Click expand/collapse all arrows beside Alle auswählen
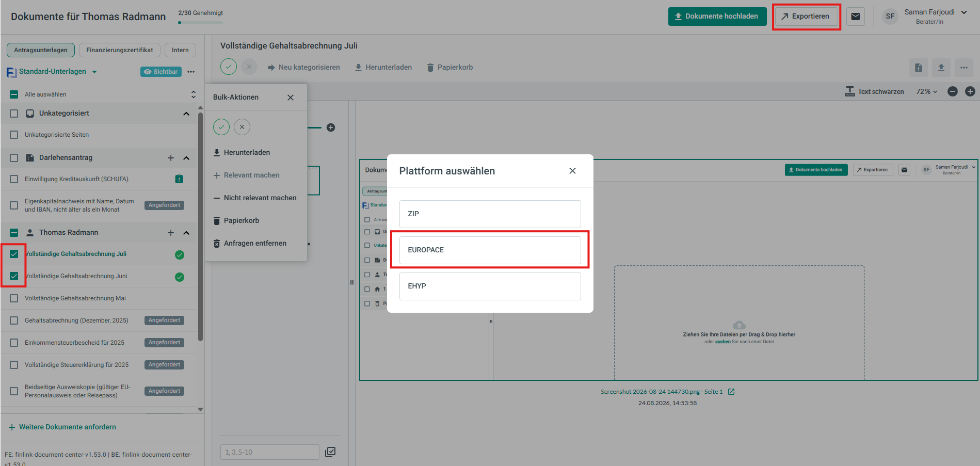 pyautogui.click(x=194, y=94)
